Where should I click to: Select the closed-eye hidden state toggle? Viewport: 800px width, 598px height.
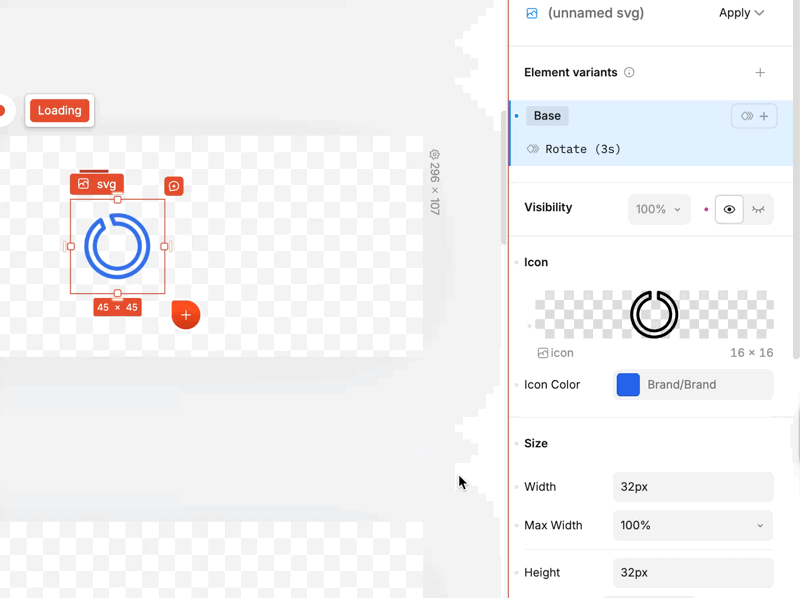[758, 209]
